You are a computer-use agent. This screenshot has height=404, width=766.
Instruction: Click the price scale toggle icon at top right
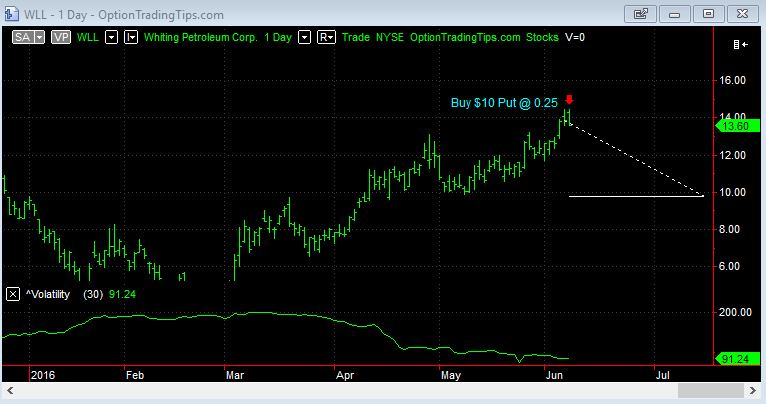pos(741,44)
